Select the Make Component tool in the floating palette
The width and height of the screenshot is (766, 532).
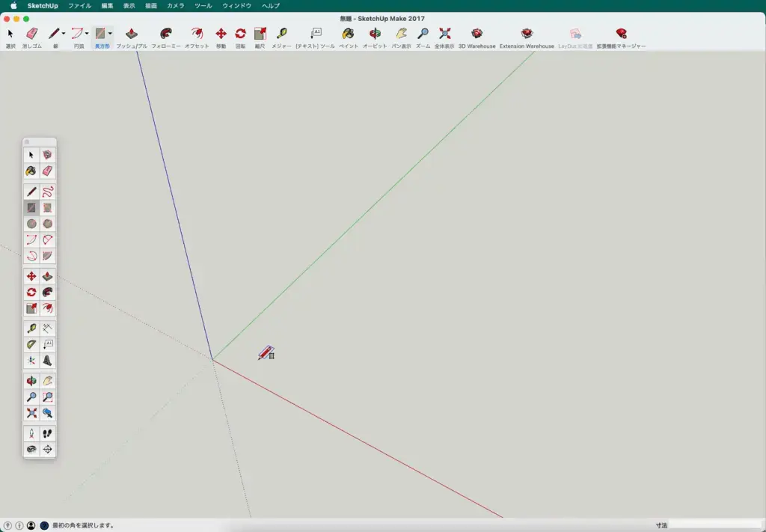point(47,155)
